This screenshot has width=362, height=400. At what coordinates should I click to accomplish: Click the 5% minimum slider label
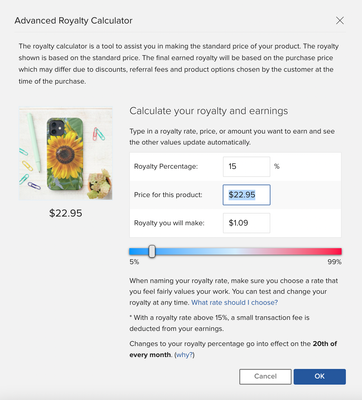[134, 262]
